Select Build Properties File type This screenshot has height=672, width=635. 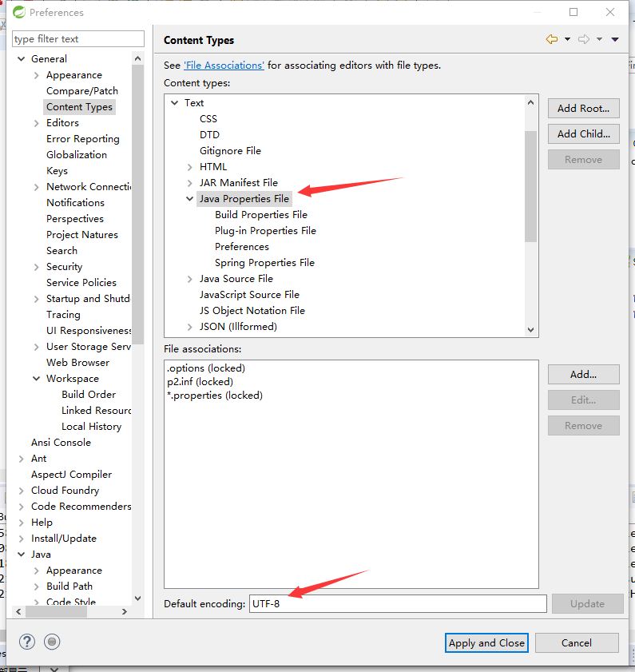(261, 215)
